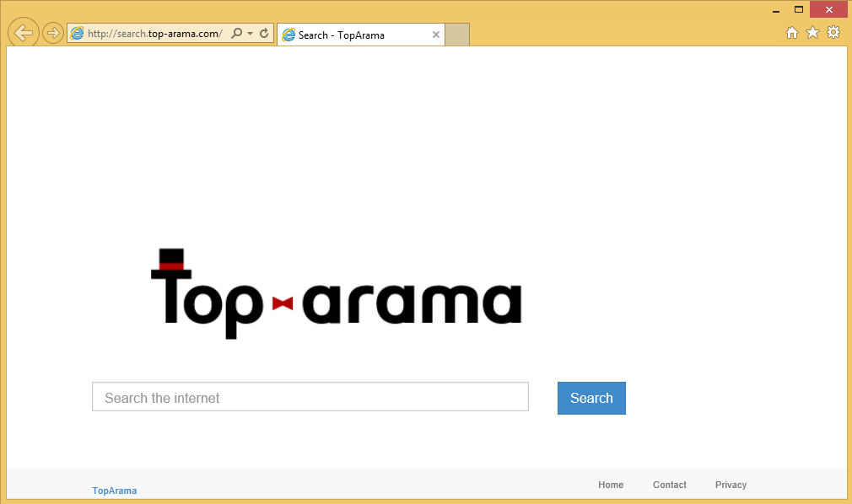852x504 pixels.
Task: Click the Internet Explorer icon in the address bar
Action: tap(77, 33)
